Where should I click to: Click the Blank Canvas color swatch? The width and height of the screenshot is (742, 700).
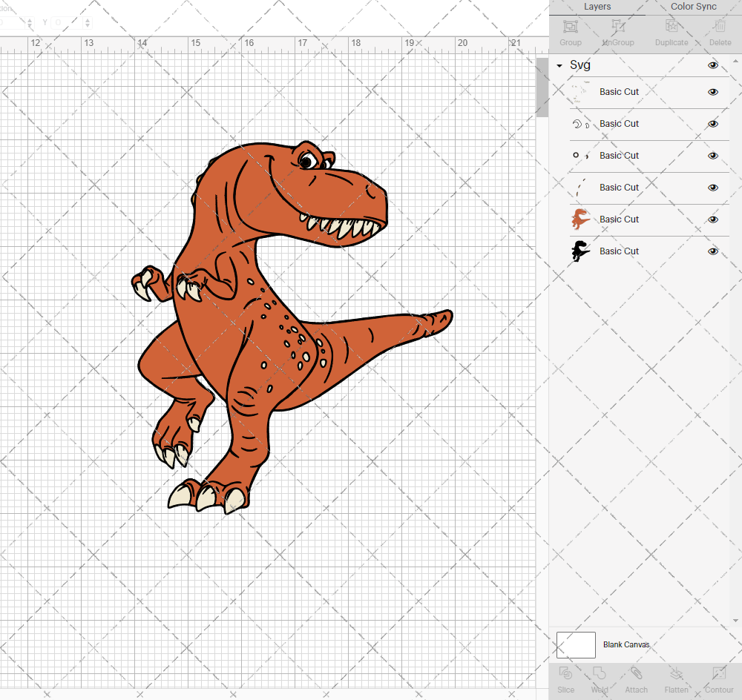click(x=576, y=644)
